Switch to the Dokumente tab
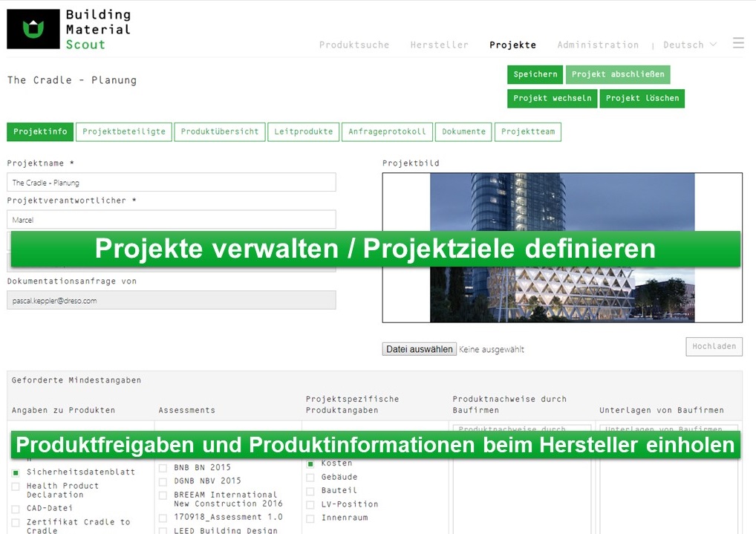The width and height of the screenshot is (756, 534). pos(463,131)
